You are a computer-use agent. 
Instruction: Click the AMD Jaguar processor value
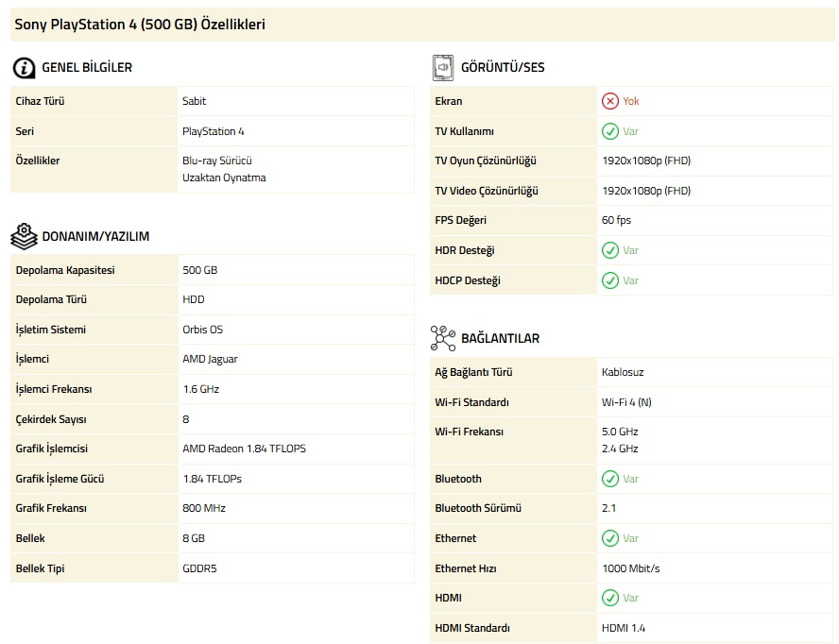click(x=209, y=360)
